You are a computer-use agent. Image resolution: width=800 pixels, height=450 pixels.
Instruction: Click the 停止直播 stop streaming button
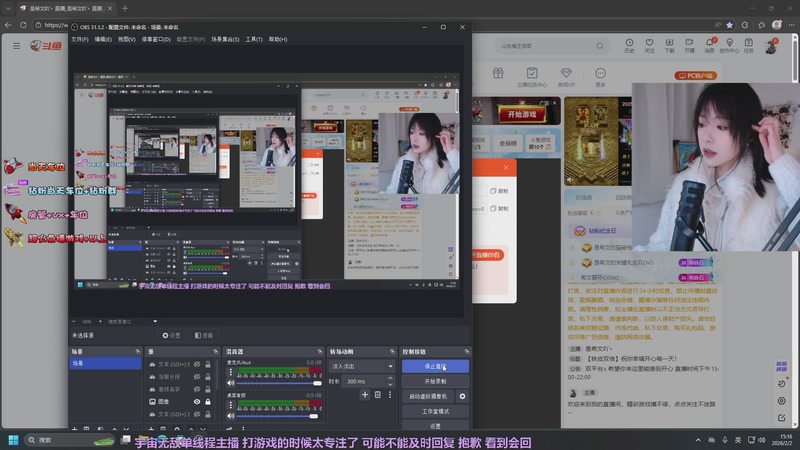(435, 366)
